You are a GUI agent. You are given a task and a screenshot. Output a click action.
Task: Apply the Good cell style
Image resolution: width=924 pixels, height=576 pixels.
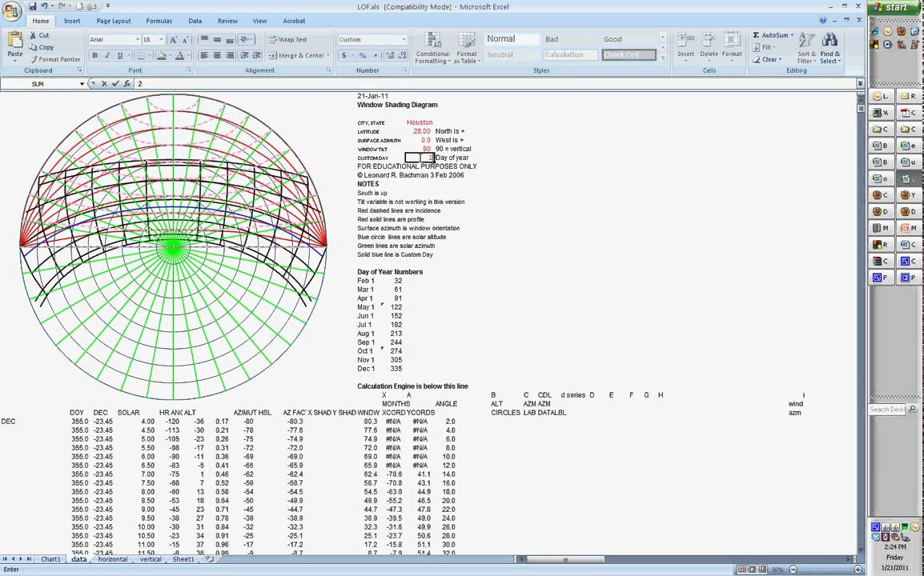(x=613, y=39)
